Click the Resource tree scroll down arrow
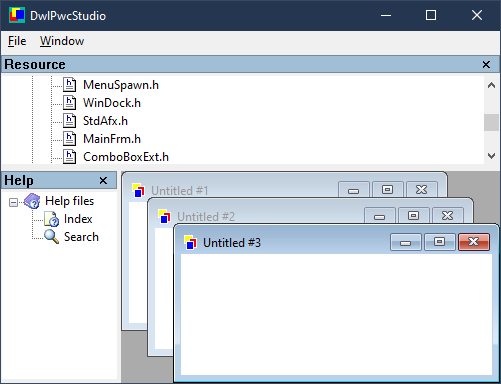The height and width of the screenshot is (384, 501). click(491, 156)
